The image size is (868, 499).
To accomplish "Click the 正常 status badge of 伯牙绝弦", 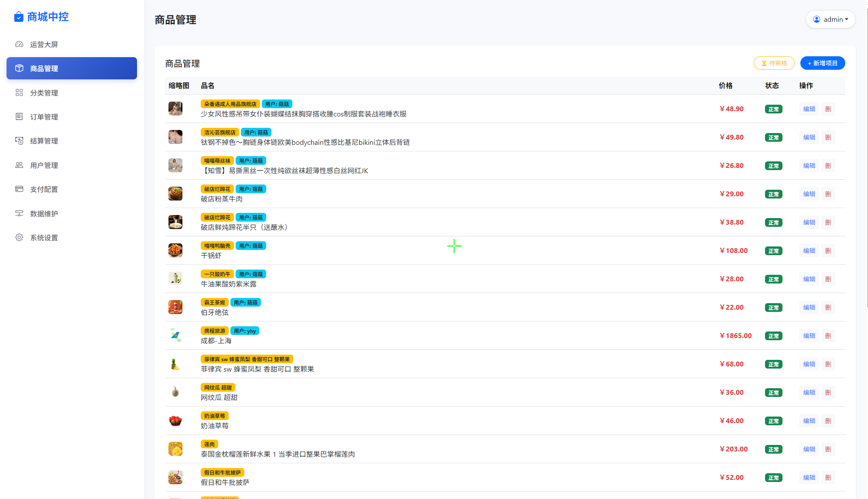I will point(773,307).
